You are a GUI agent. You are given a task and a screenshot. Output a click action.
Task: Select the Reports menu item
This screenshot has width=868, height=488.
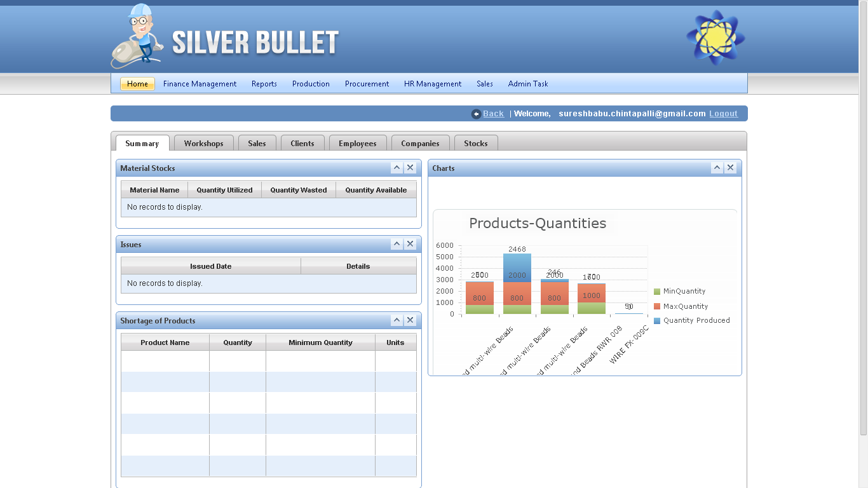click(x=264, y=83)
